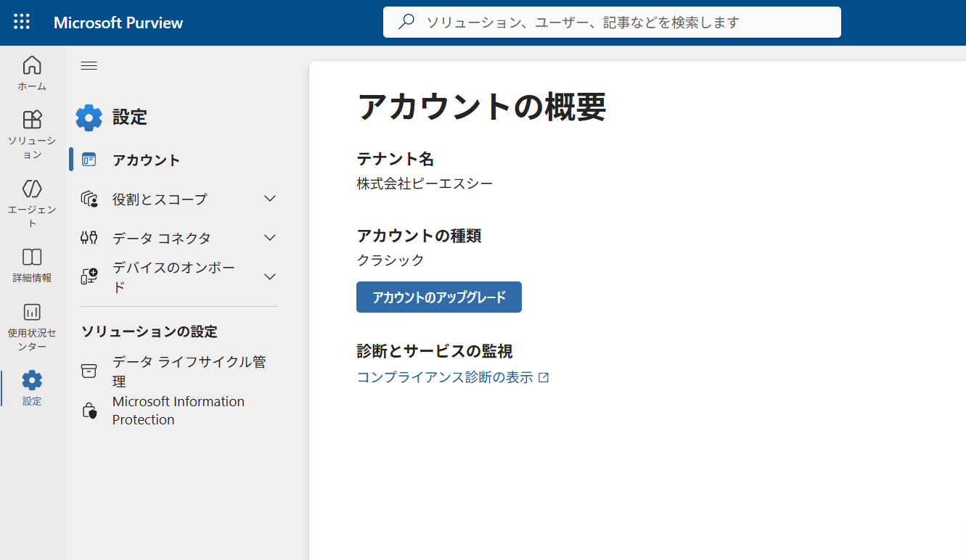Click the データ コネクタ plug icon
Screen dimensions: 966x560
click(89, 238)
